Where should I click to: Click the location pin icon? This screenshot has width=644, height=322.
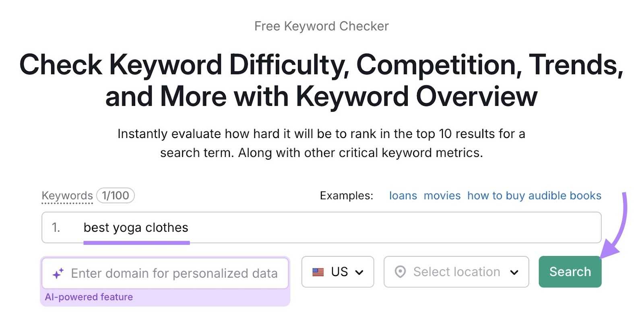tap(400, 272)
